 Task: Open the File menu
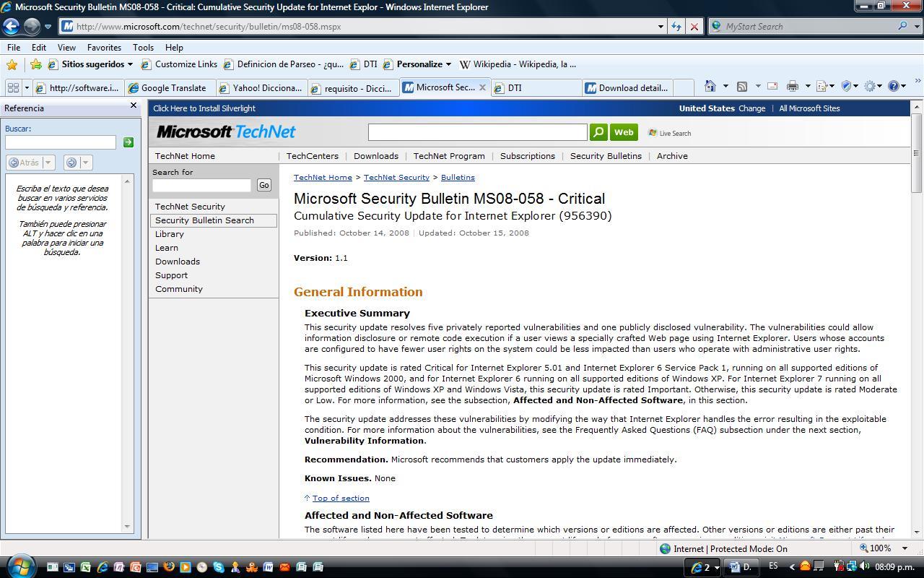point(14,47)
